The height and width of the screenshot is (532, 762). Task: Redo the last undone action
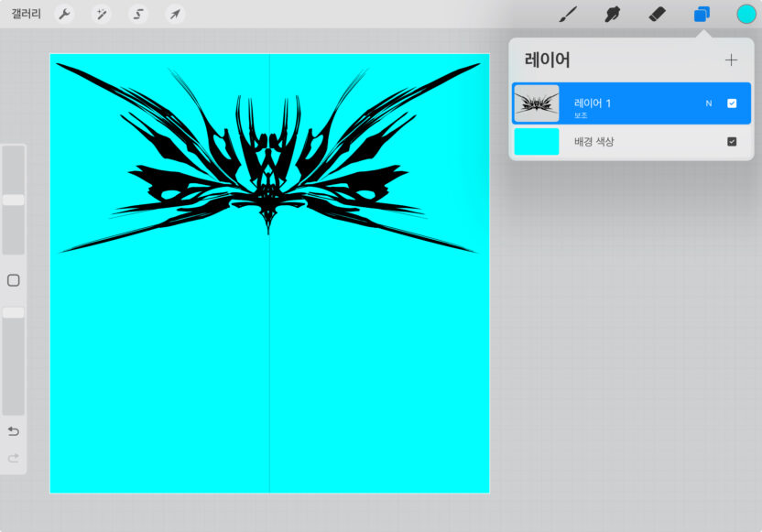(x=14, y=458)
